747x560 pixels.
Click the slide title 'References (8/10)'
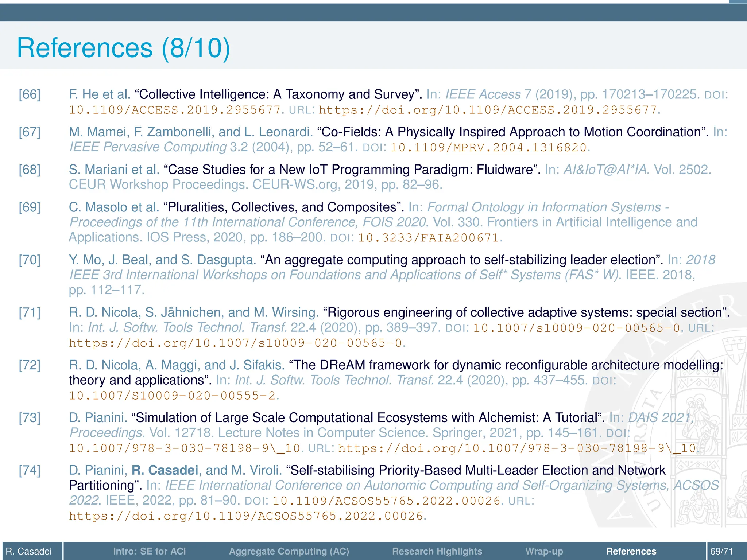[x=124, y=48]
